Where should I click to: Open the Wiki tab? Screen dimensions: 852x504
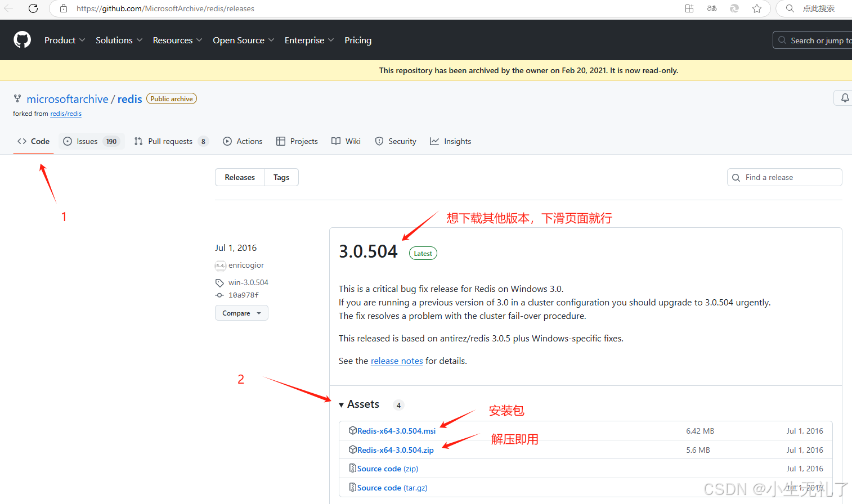coord(346,141)
